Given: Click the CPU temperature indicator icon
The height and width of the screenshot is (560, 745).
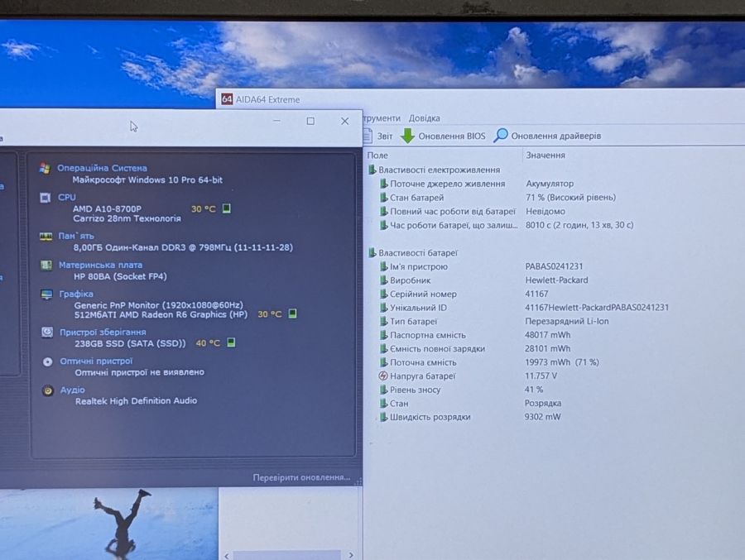Looking at the screenshot, I should pos(227,208).
